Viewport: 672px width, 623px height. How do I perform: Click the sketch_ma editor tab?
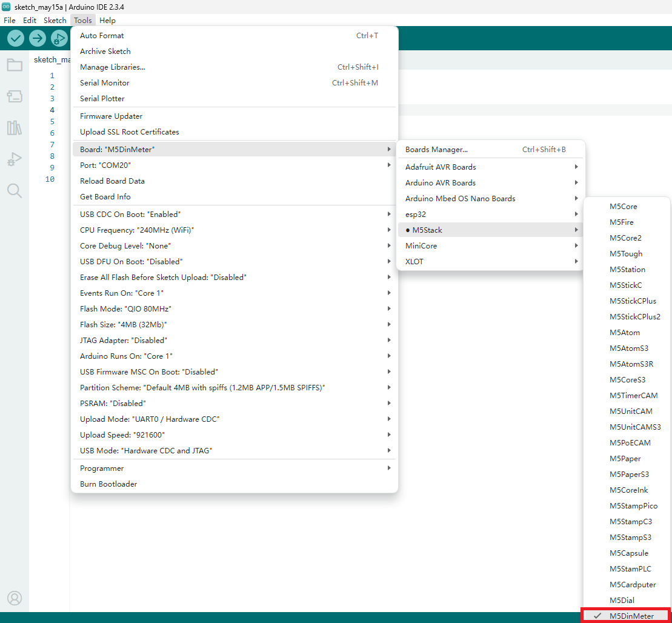coord(52,59)
